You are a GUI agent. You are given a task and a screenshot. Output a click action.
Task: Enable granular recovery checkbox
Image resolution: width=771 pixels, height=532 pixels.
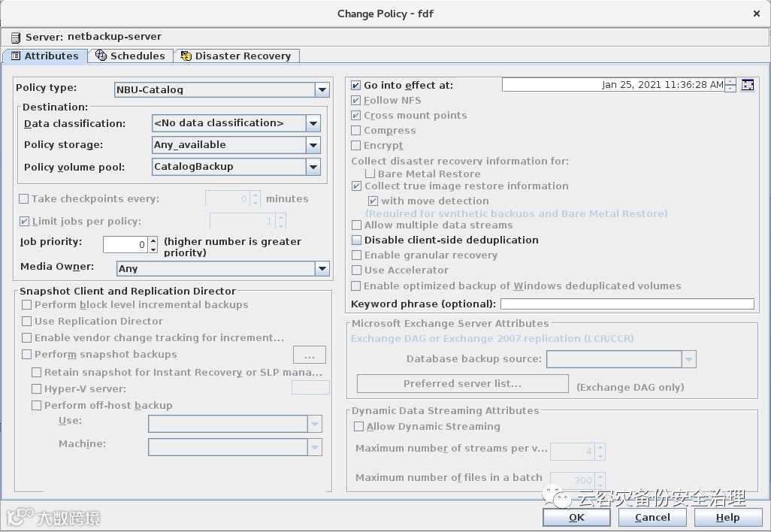tap(356, 255)
